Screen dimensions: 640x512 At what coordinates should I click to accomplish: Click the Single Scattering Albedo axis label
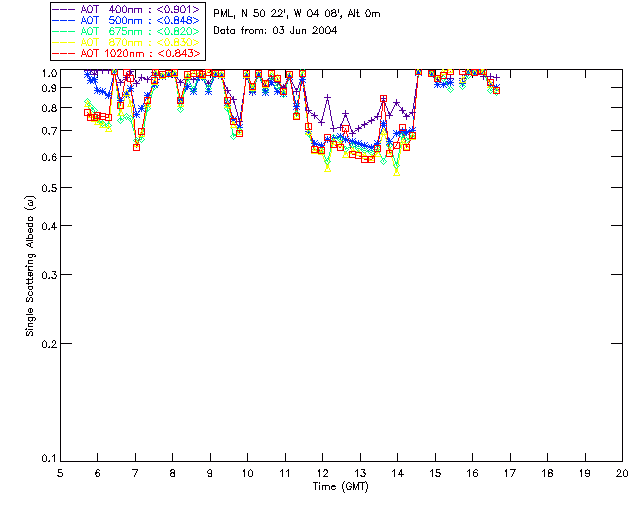click(30, 266)
